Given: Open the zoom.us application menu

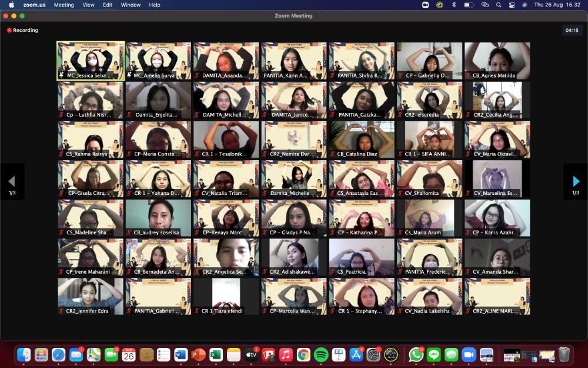Looking at the screenshot, I should 34,5.
